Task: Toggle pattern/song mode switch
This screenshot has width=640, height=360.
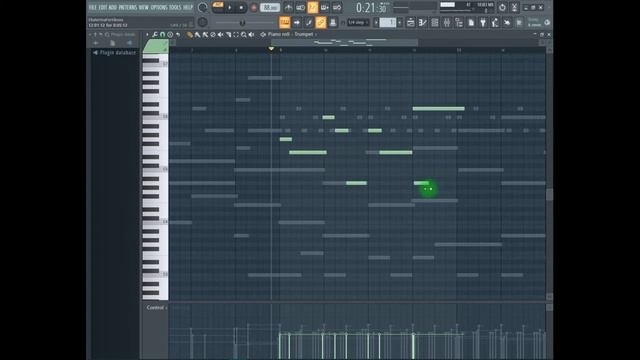Action: pos(218,5)
